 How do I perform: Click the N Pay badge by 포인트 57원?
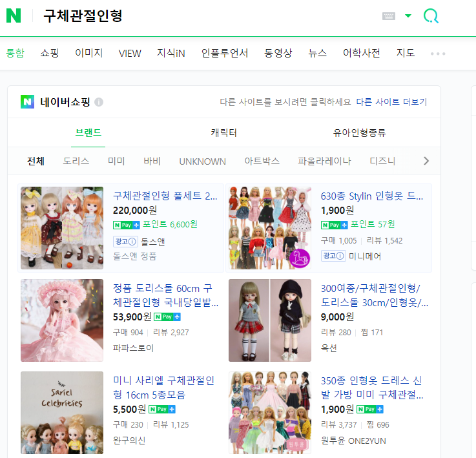pyautogui.click(x=334, y=225)
